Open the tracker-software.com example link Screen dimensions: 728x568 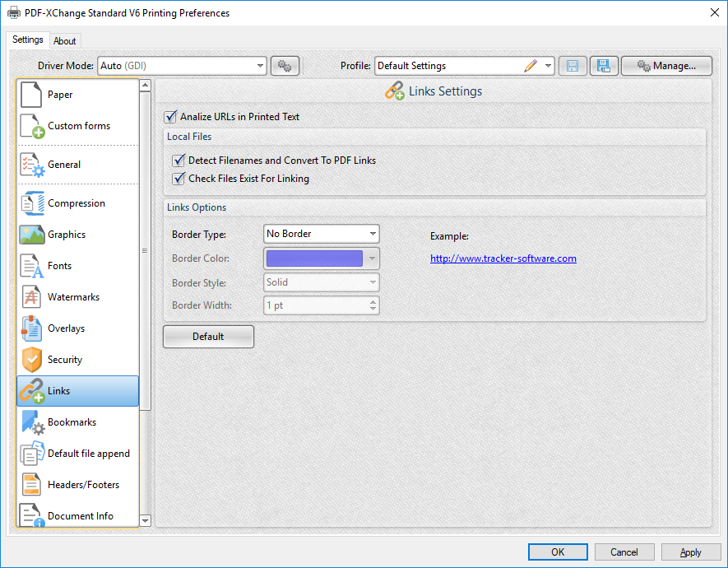click(503, 258)
